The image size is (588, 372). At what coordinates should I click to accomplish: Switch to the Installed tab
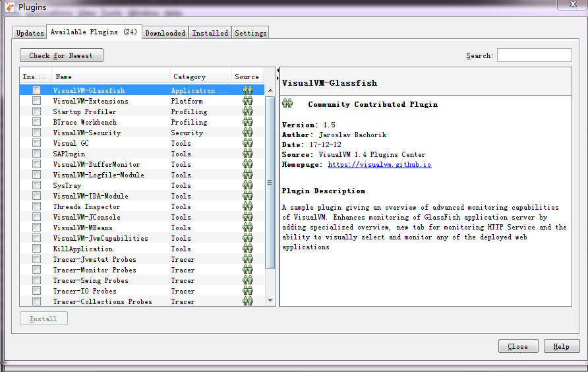210,33
